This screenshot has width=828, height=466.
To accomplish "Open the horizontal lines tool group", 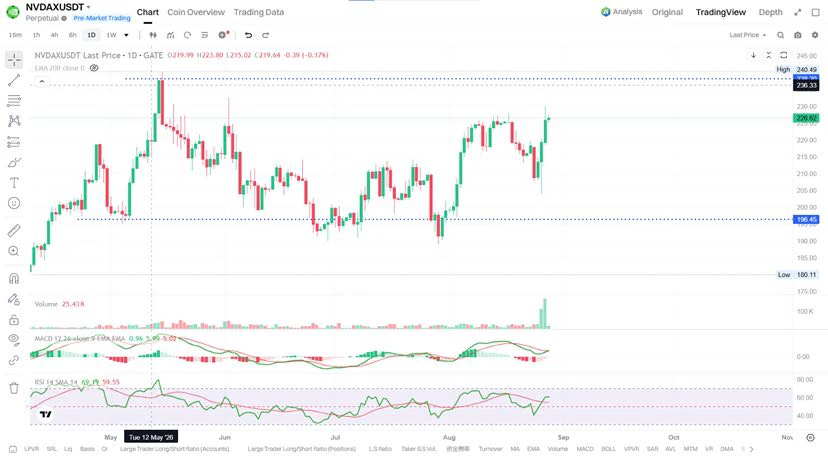I will 14,100.
